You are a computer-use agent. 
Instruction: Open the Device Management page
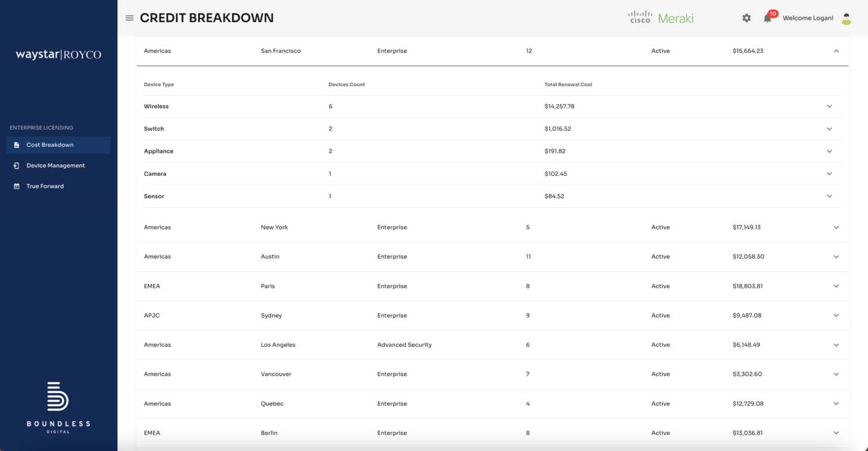(x=55, y=165)
